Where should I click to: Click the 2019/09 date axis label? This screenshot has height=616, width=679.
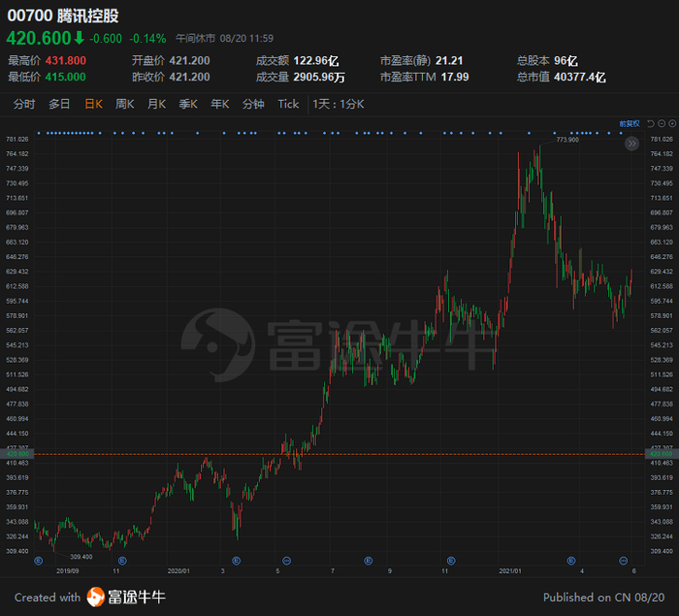68,571
